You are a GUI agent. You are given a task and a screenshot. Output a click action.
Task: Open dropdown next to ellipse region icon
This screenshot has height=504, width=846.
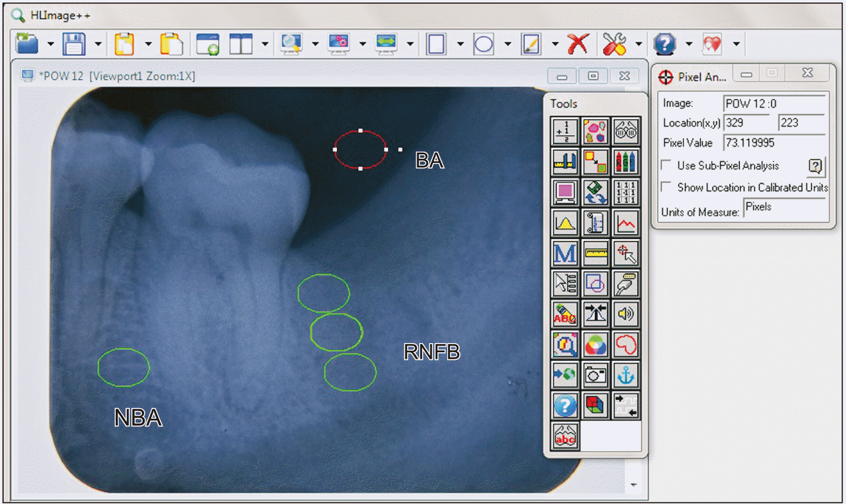point(507,44)
